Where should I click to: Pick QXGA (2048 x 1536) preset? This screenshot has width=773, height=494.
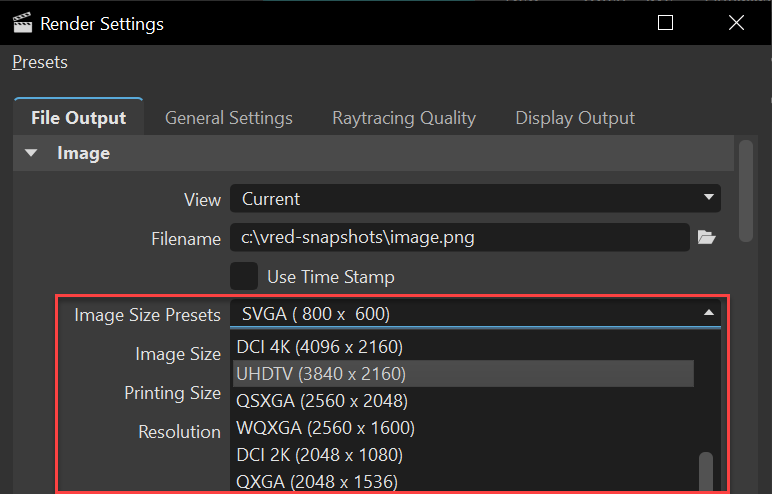pos(317,482)
